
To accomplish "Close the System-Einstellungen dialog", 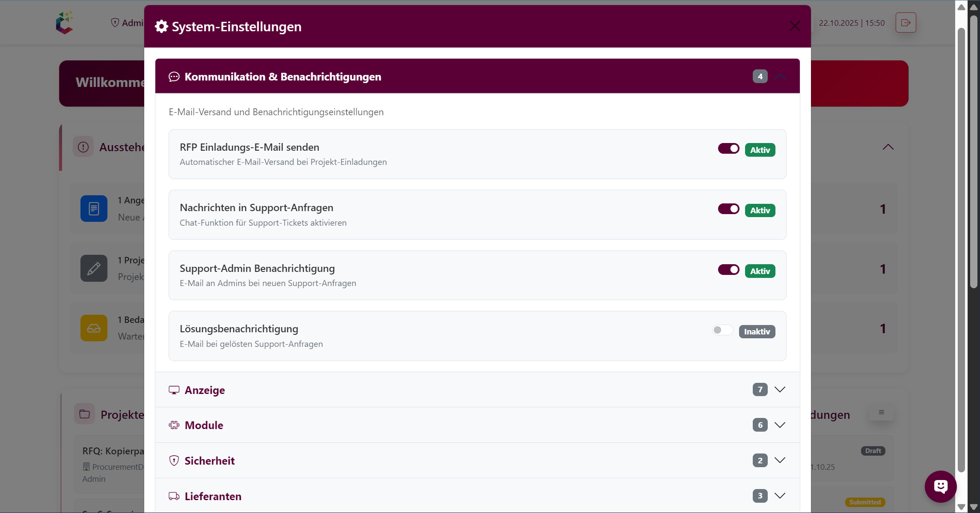I will [x=795, y=26].
